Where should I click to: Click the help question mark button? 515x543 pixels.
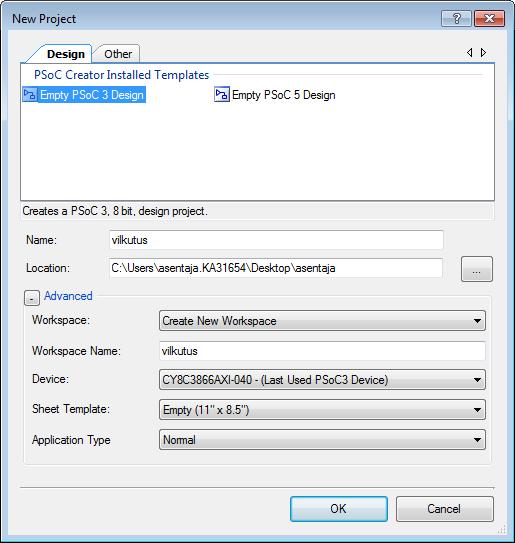point(456,18)
